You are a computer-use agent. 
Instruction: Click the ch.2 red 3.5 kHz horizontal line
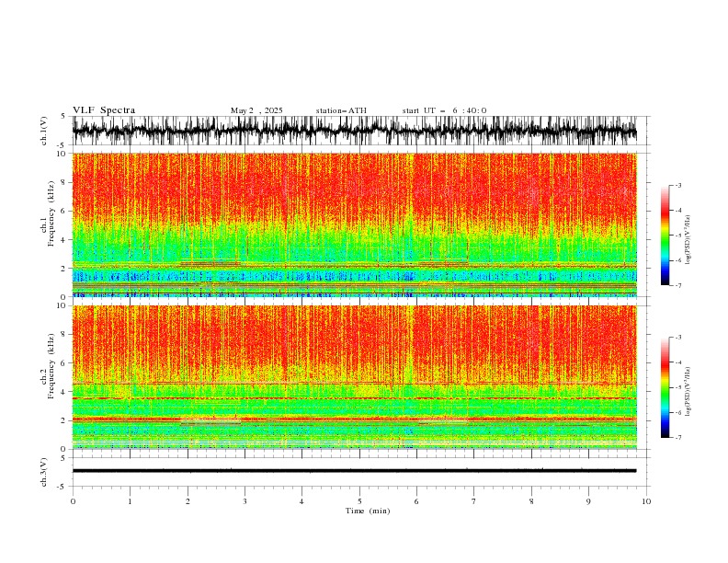(x=355, y=398)
